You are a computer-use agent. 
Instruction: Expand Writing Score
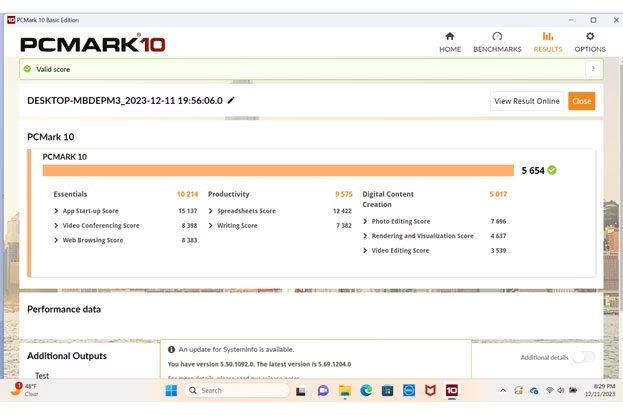click(x=211, y=225)
